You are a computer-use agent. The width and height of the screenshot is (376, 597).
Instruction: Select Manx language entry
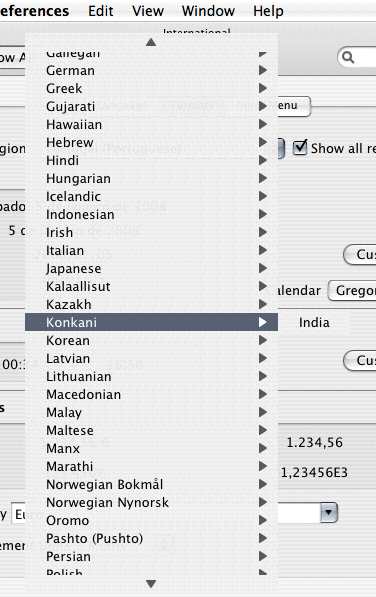[151, 449]
